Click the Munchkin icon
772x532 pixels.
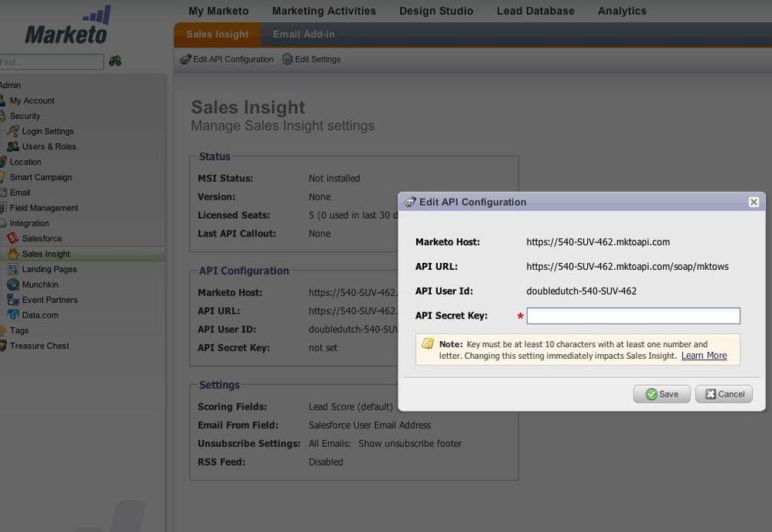[x=13, y=284]
